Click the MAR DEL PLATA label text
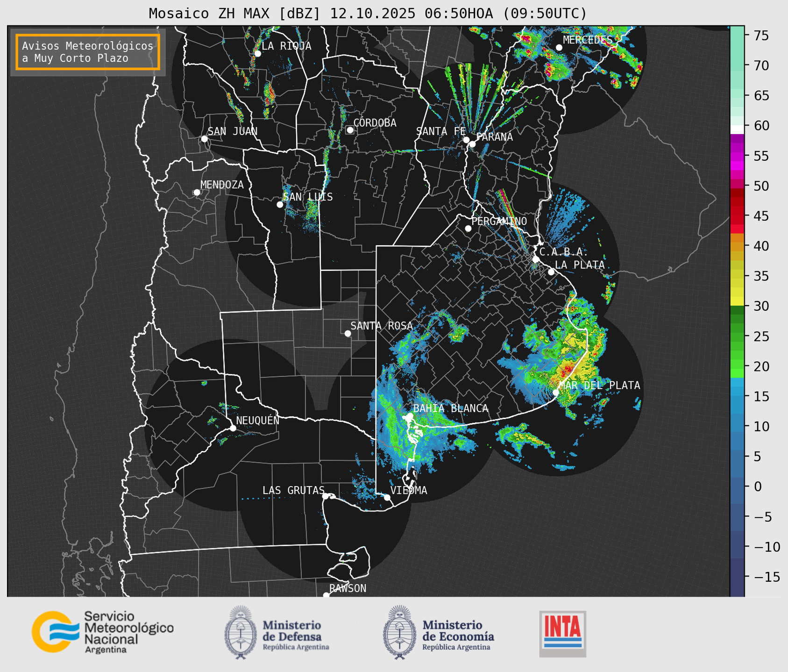The height and width of the screenshot is (672, 788). pos(600,386)
